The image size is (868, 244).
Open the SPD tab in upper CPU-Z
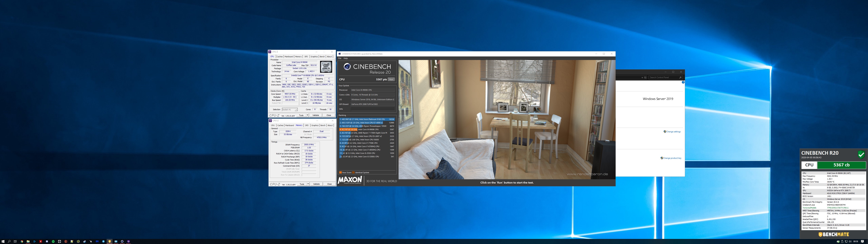[x=306, y=57]
